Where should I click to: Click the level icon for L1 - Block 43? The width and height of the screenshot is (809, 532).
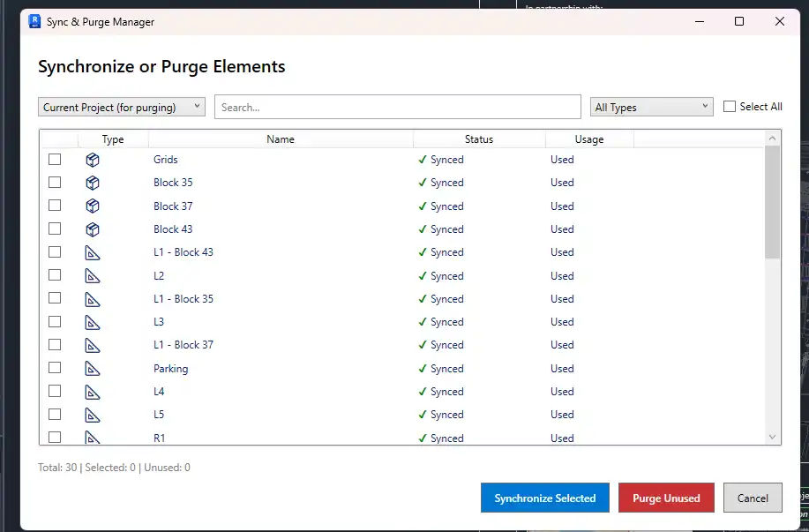[93, 252]
